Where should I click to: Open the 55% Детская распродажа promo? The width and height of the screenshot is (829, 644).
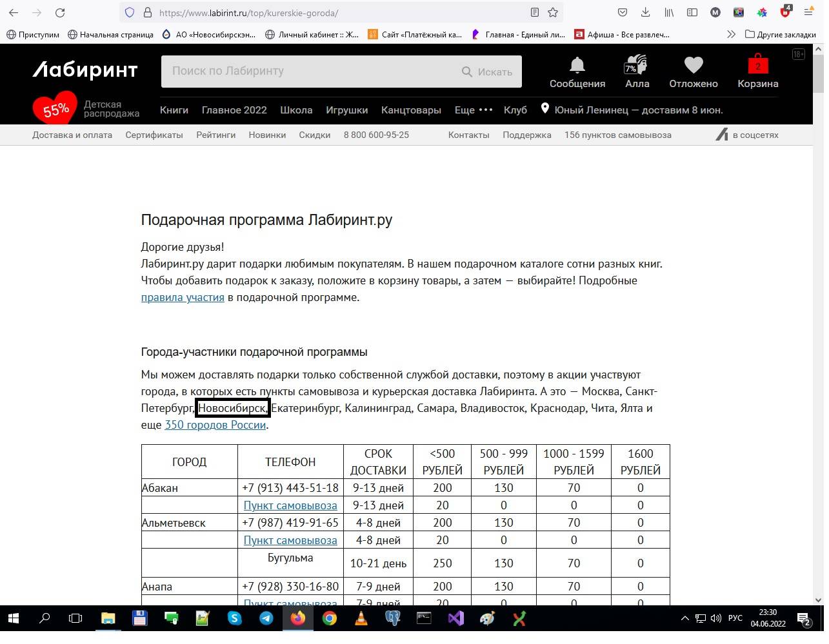86,110
